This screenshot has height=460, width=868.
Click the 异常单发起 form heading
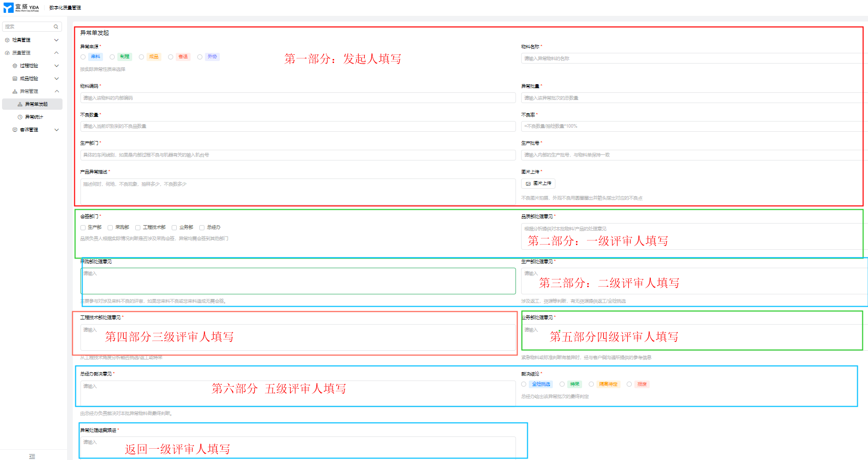coord(94,33)
